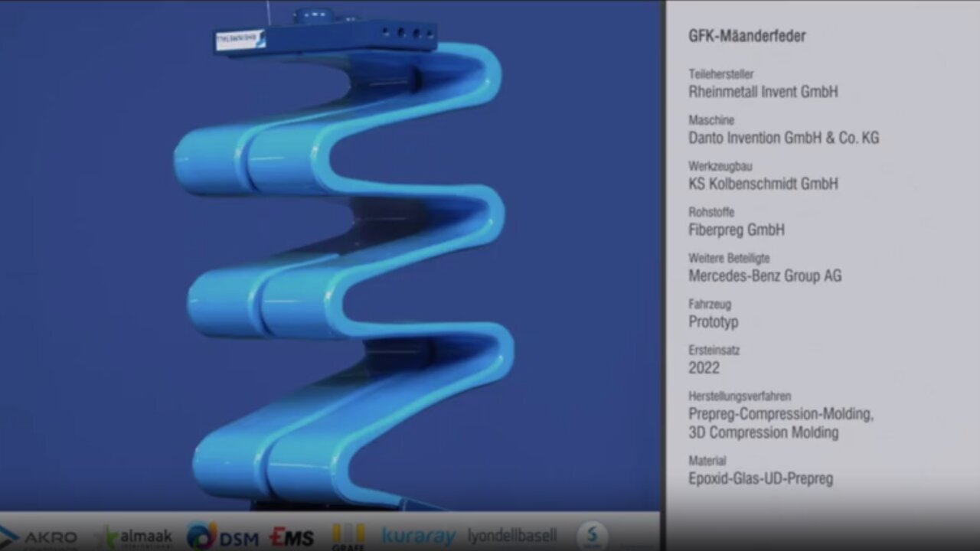
Task: Click the kuraray logo
Action: pos(419,537)
